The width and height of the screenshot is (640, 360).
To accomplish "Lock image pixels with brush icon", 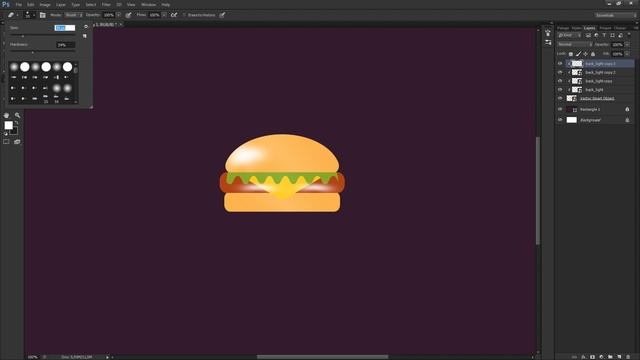I will 578,54.
